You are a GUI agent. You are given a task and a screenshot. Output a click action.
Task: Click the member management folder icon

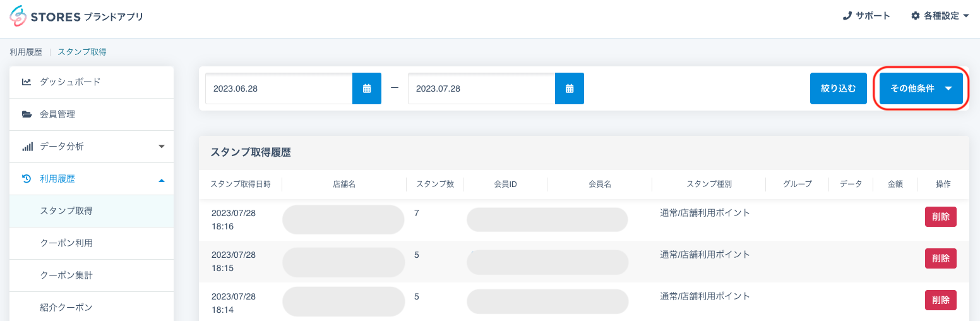click(27, 114)
